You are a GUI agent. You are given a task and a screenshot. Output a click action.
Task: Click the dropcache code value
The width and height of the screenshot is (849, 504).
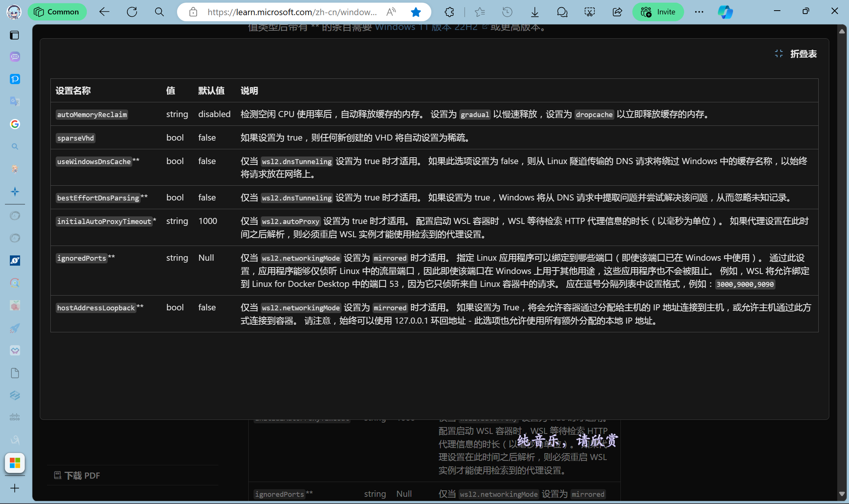(594, 114)
